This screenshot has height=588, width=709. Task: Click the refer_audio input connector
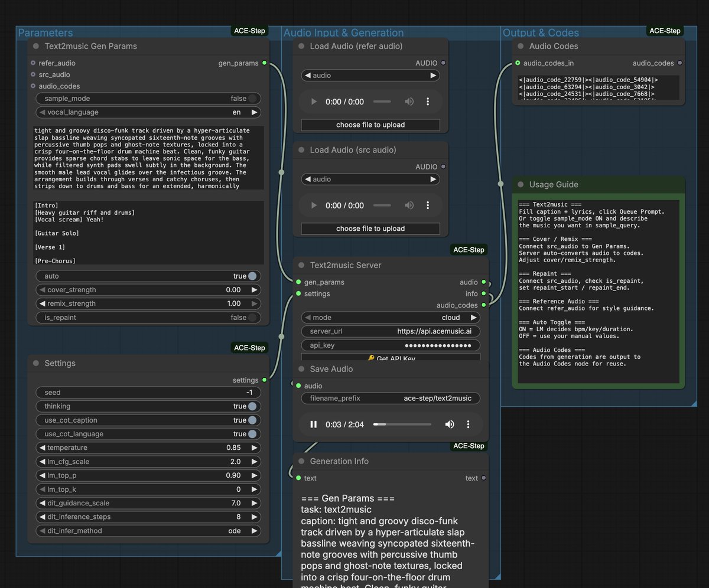pyautogui.click(x=33, y=63)
